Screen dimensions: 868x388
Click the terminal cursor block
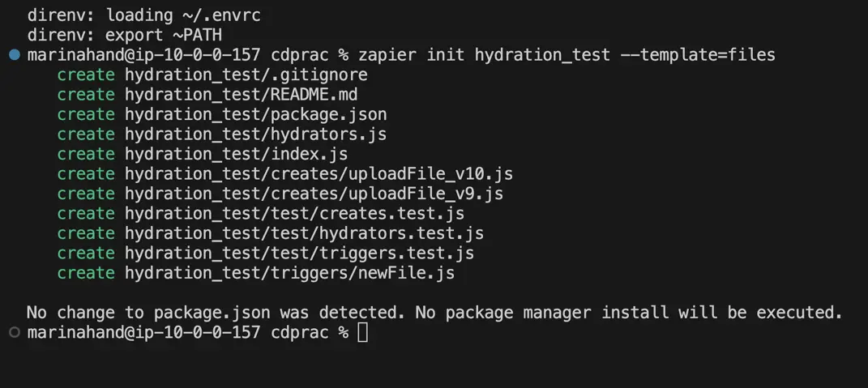(362, 332)
